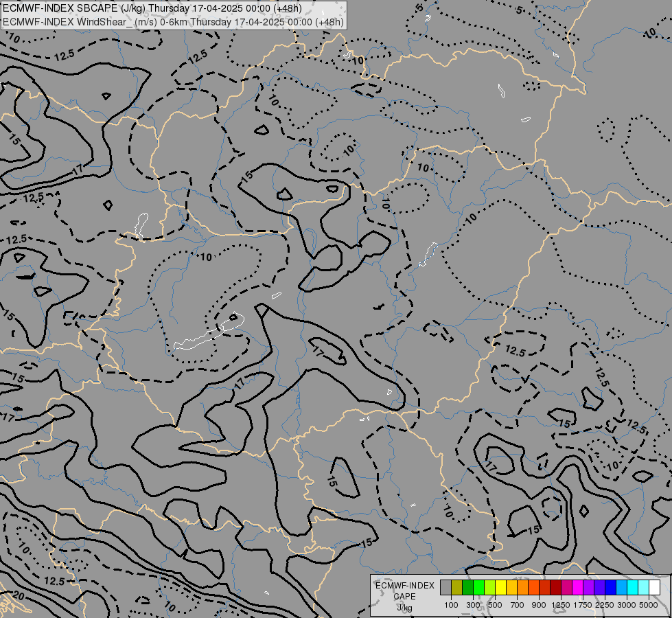
Task: Select the magenta legend swatch
Action: coord(578,587)
